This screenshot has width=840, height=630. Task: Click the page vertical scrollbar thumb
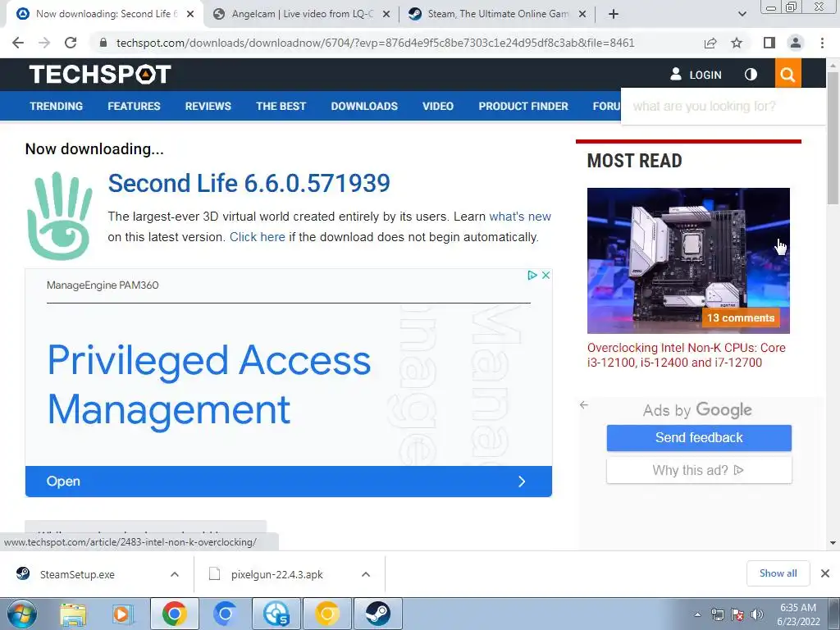(x=833, y=137)
